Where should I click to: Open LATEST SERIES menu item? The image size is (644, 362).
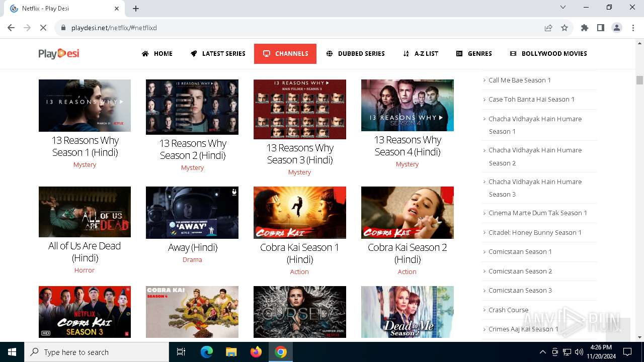[x=218, y=53]
